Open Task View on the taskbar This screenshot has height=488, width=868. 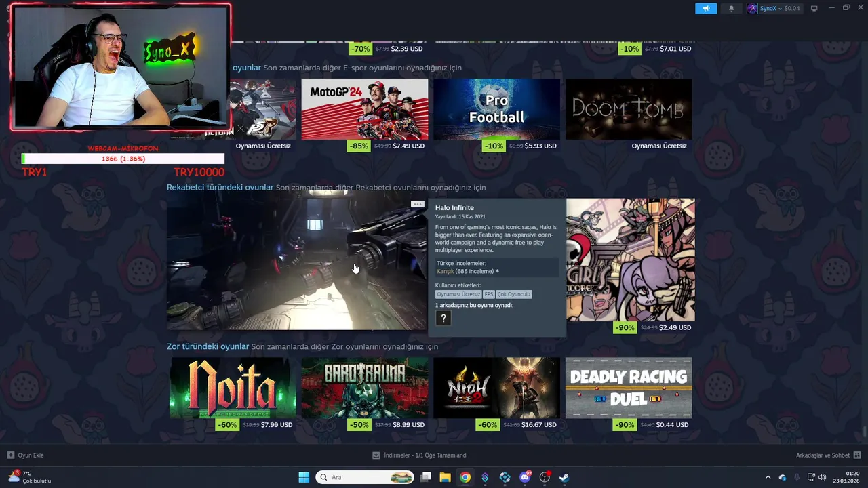pyautogui.click(x=426, y=477)
